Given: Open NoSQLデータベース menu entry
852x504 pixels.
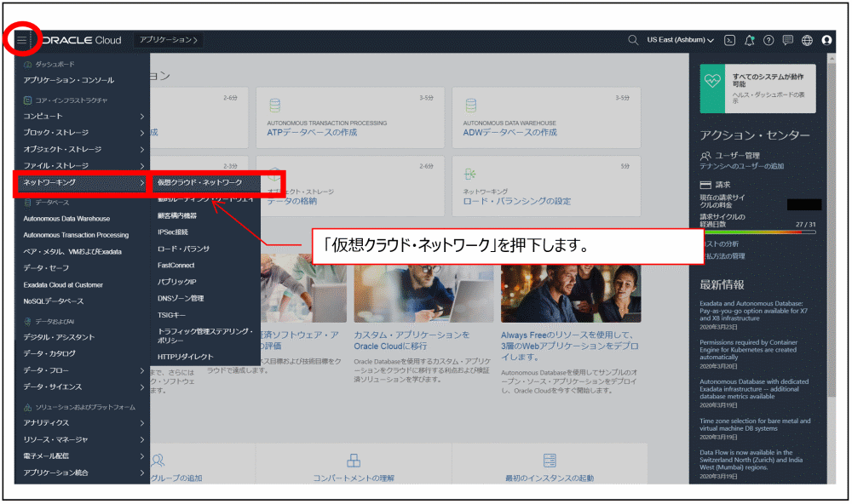Looking at the screenshot, I should coord(53,301).
